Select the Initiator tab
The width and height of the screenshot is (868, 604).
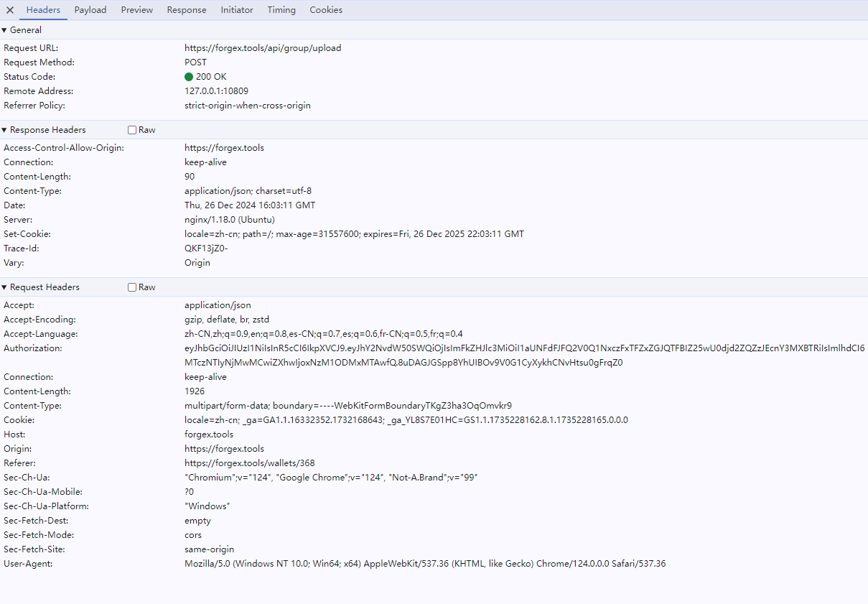[237, 10]
